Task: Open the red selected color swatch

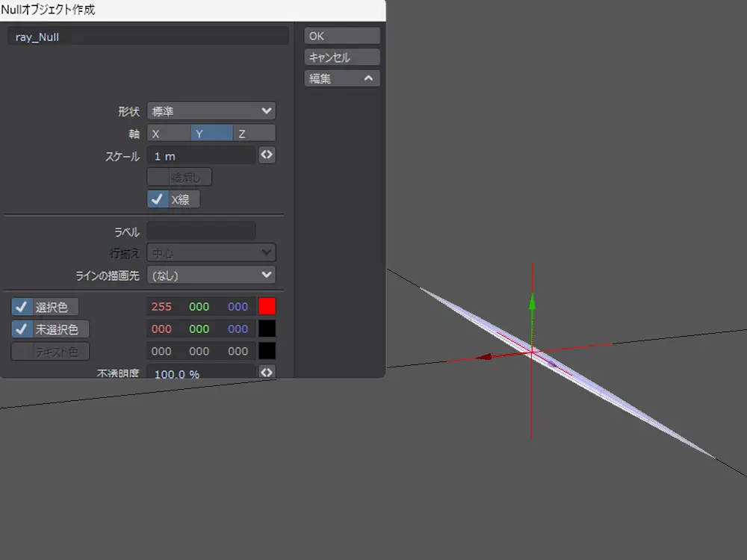Action: (x=267, y=307)
